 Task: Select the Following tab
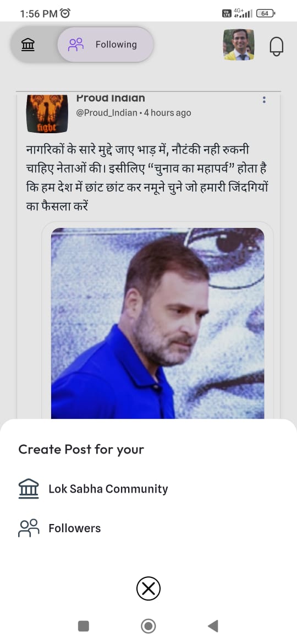point(106,45)
